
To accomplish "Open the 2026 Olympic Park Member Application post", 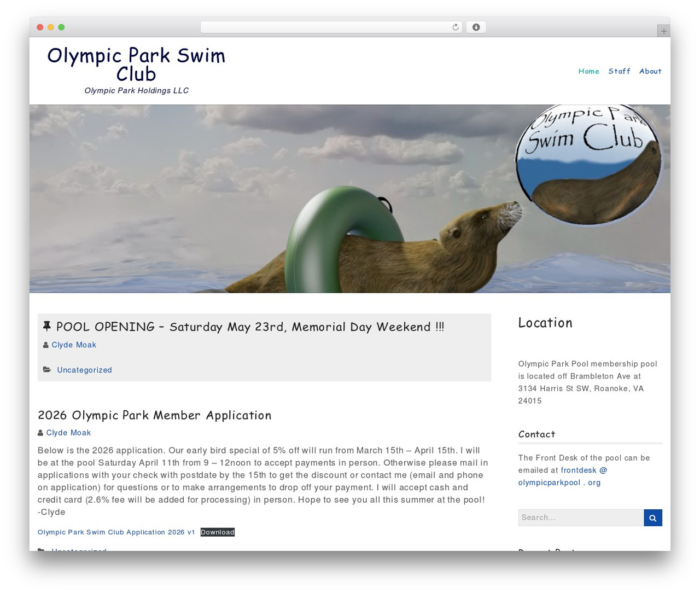I will click(154, 415).
